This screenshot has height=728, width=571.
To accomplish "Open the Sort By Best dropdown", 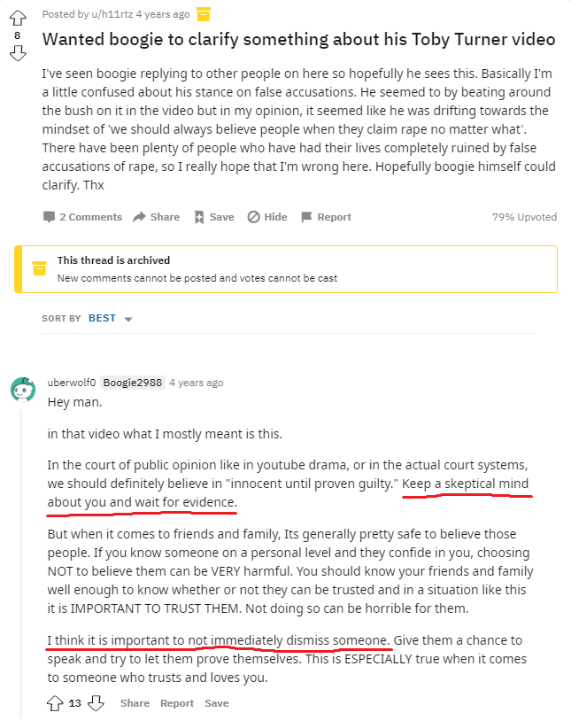I will click(x=110, y=318).
